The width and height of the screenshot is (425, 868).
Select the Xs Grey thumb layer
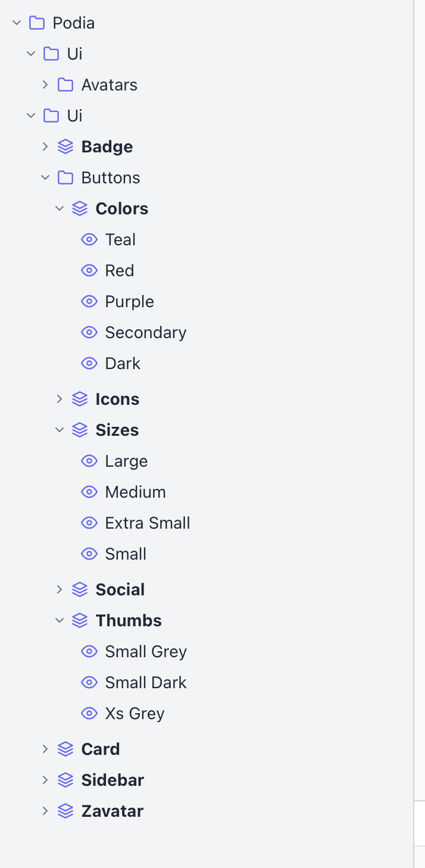(x=135, y=713)
